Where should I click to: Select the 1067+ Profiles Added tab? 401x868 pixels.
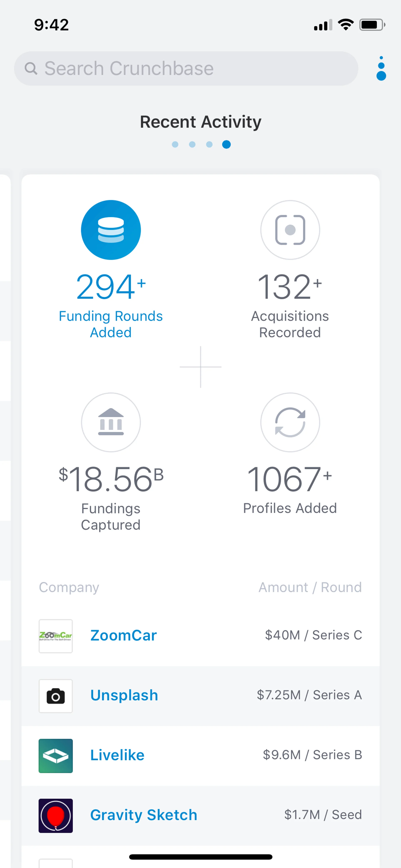[290, 489]
